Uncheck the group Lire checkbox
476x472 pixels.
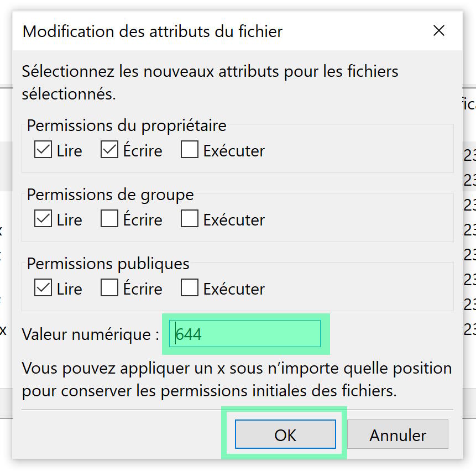click(43, 219)
